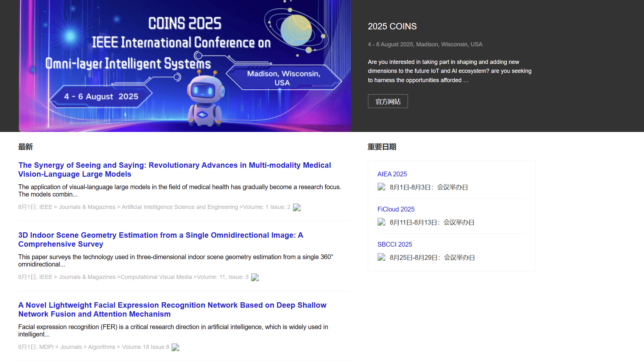Click the IEEE Journals breadcrumb of first article
The image size is (644, 362).
point(77,207)
